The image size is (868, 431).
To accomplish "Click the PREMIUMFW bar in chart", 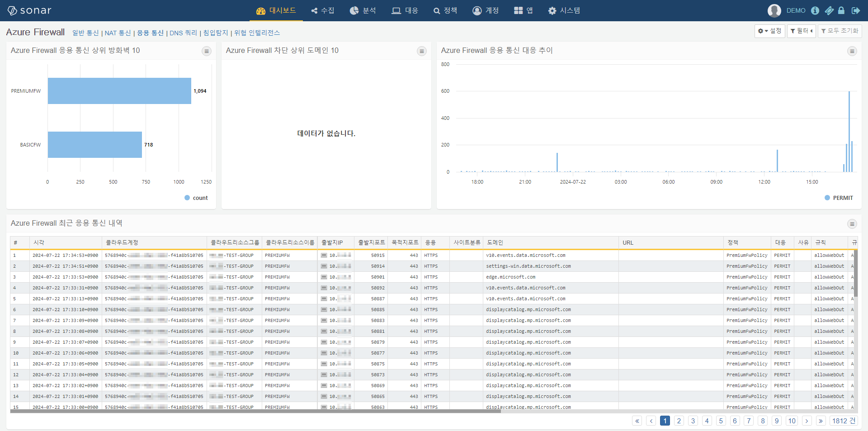I will [x=119, y=91].
